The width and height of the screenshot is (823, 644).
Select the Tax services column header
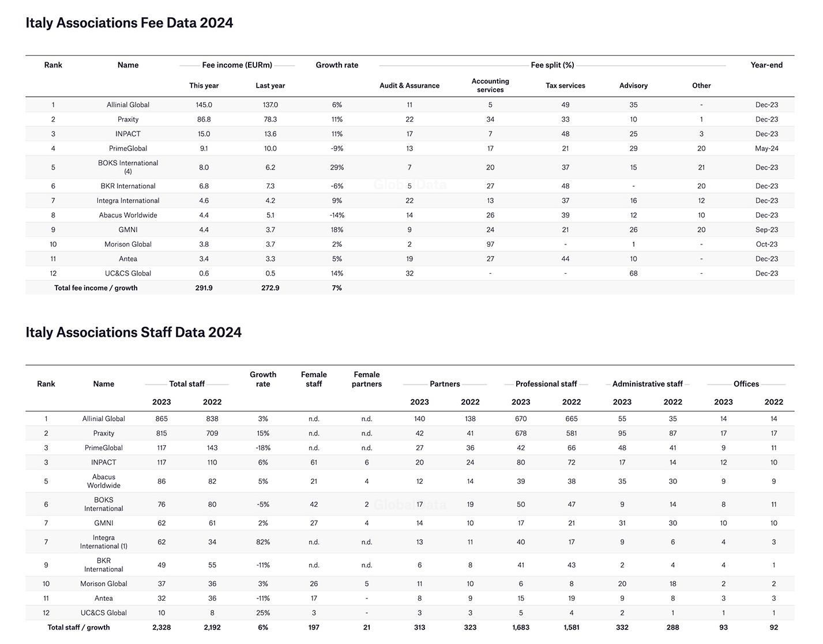coord(565,86)
